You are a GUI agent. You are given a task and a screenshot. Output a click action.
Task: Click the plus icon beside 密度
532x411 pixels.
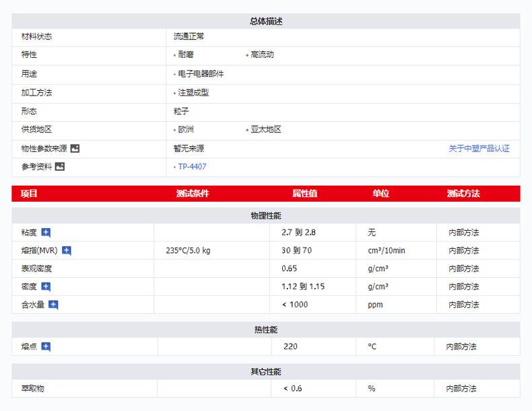(x=46, y=287)
